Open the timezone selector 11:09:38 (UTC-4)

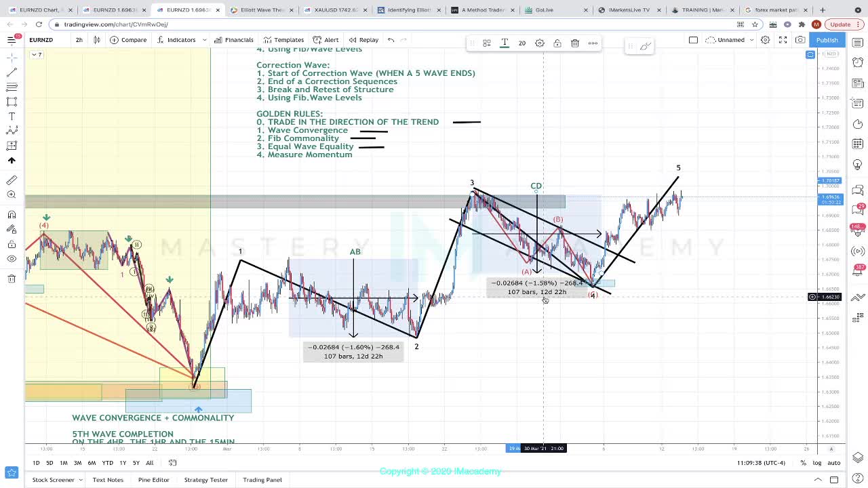[760, 463]
